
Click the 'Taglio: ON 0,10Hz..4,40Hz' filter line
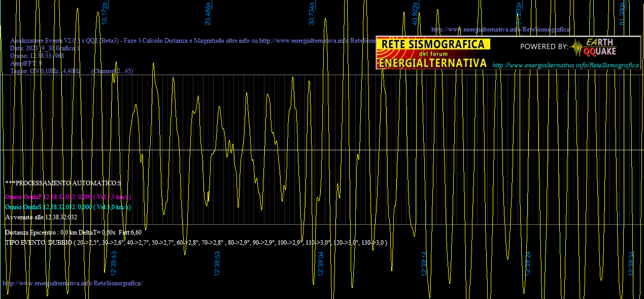pos(46,71)
